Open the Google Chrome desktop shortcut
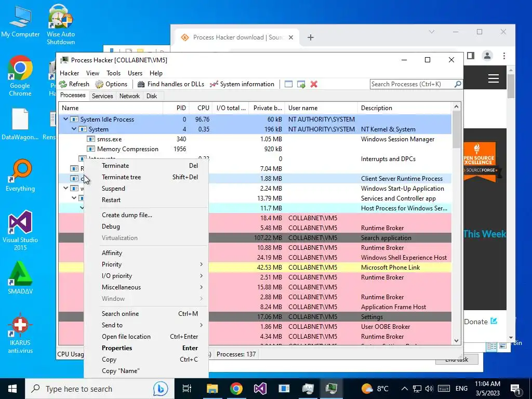 click(x=20, y=76)
